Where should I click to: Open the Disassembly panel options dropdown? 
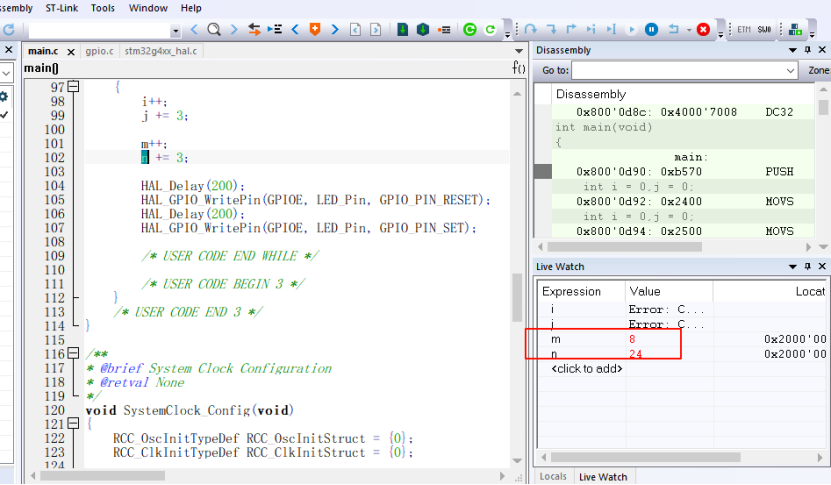coord(793,50)
